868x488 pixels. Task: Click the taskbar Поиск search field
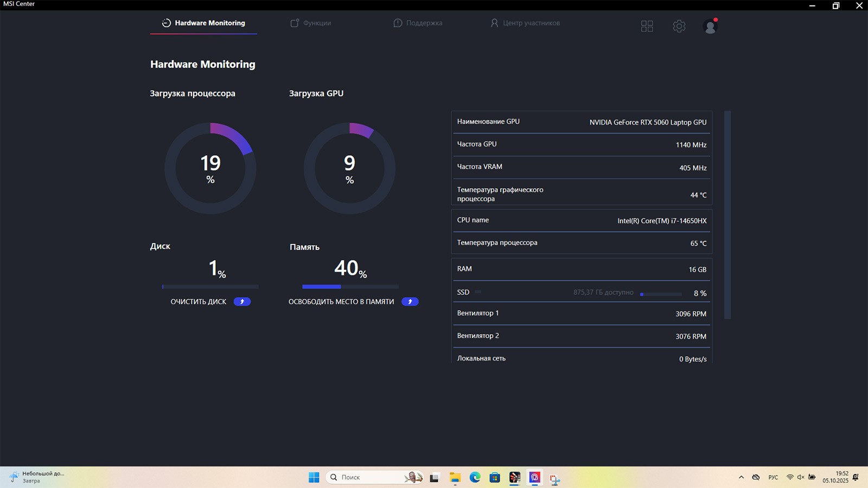[369, 477]
